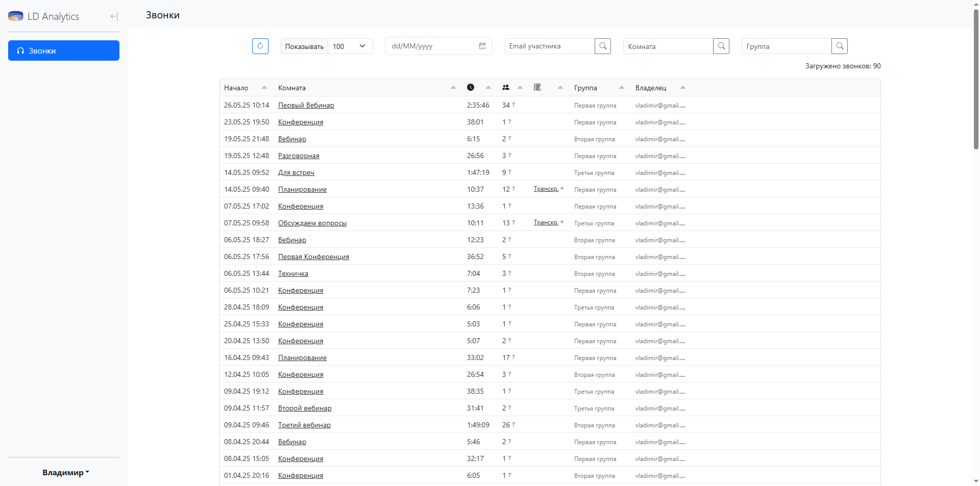Click the participants column icon
Viewport: 980px width, 486px height.
(506, 87)
